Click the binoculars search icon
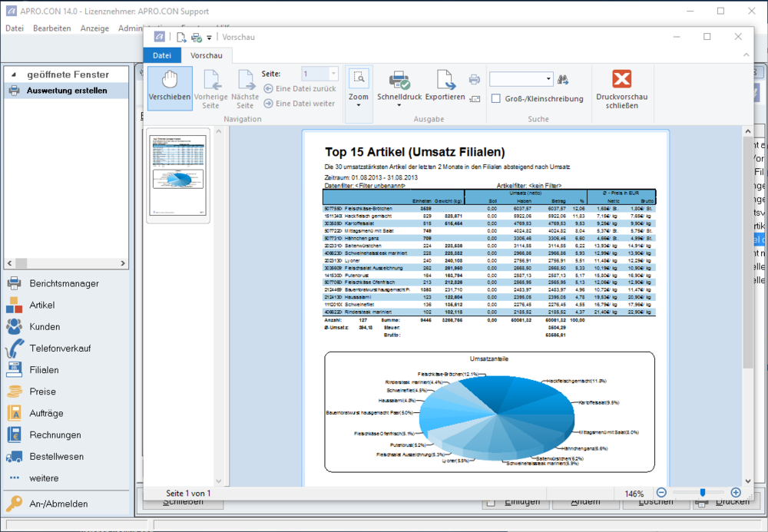 563,79
